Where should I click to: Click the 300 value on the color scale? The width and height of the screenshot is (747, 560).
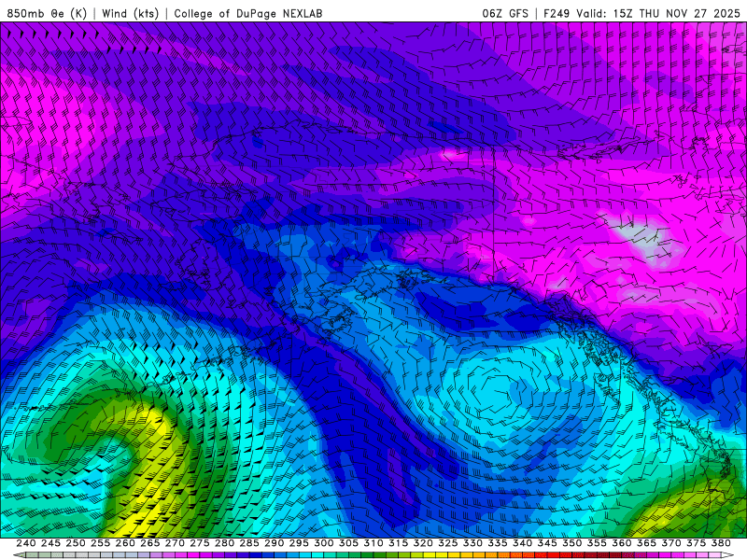[324, 543]
